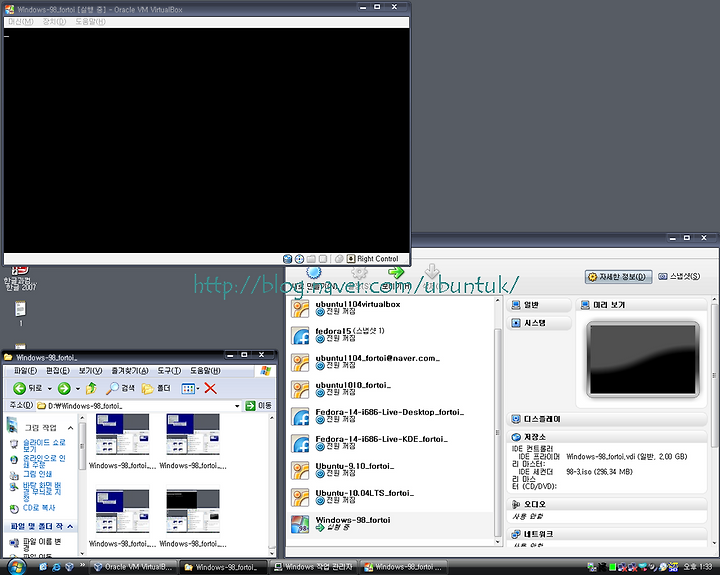Viewport: 720px width, 575px height.
Task: Click the green Forward arrow in Explorer
Action: tap(64, 389)
